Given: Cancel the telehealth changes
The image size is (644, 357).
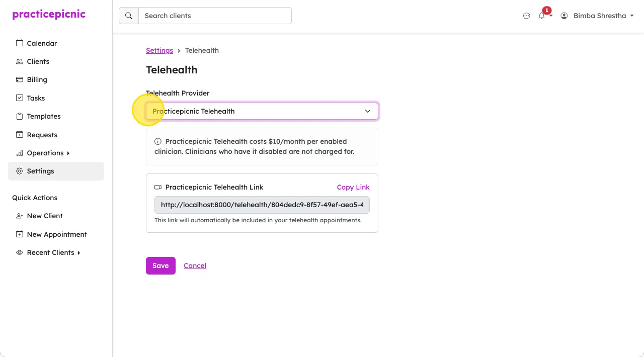Looking at the screenshot, I should [x=195, y=265].
